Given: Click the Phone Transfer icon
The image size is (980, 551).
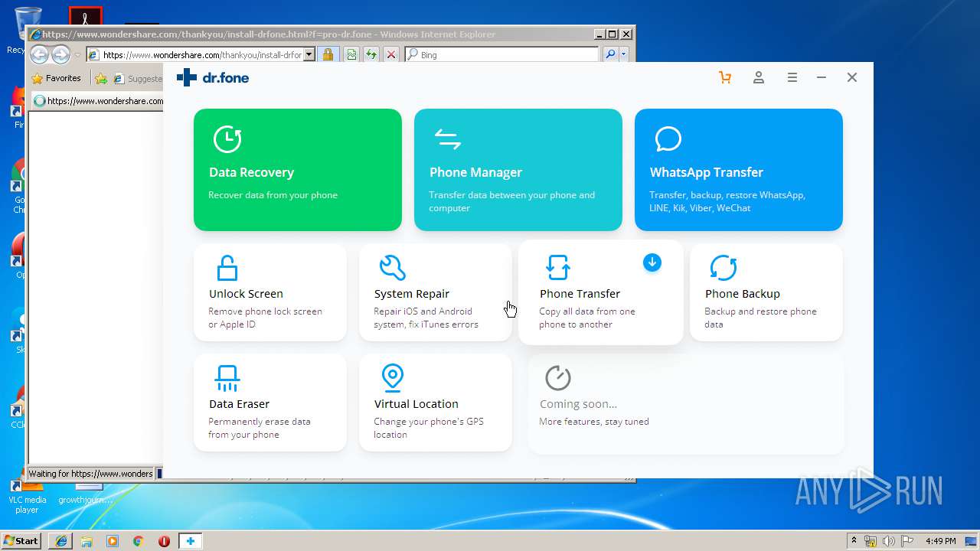Looking at the screenshot, I should 558,268.
